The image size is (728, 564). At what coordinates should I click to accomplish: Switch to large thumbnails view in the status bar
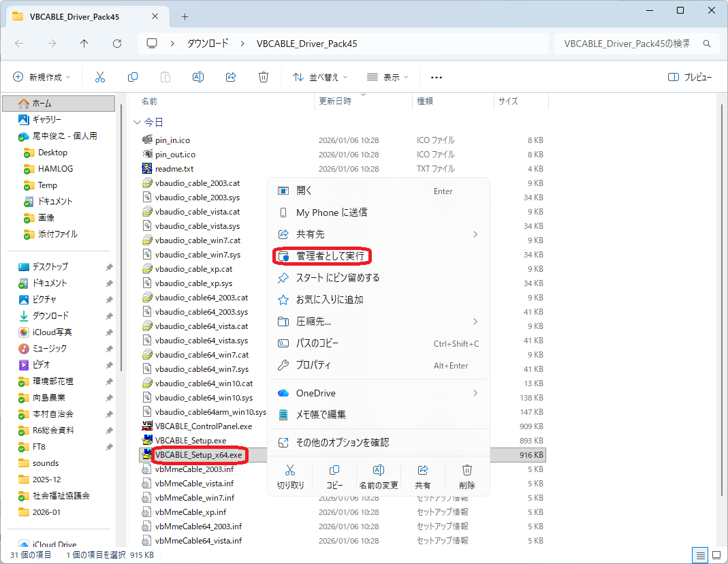click(716, 554)
